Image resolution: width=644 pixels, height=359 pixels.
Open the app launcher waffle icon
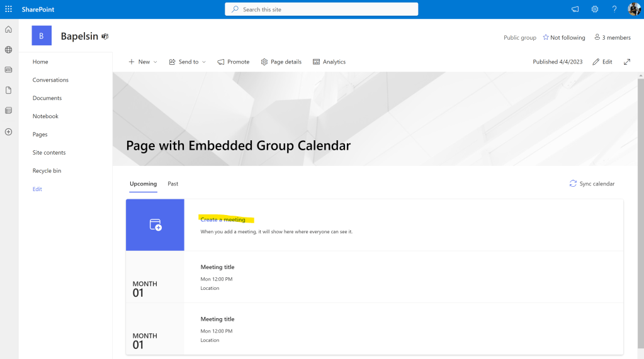coord(8,9)
